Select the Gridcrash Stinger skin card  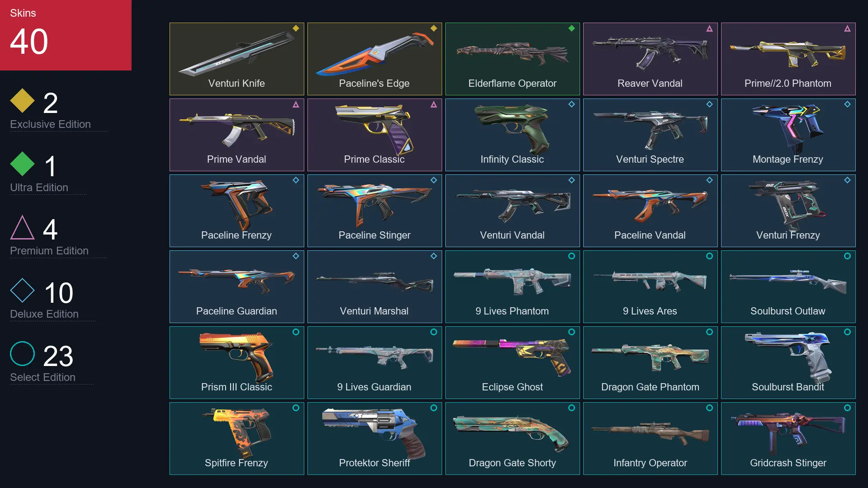coord(788,438)
